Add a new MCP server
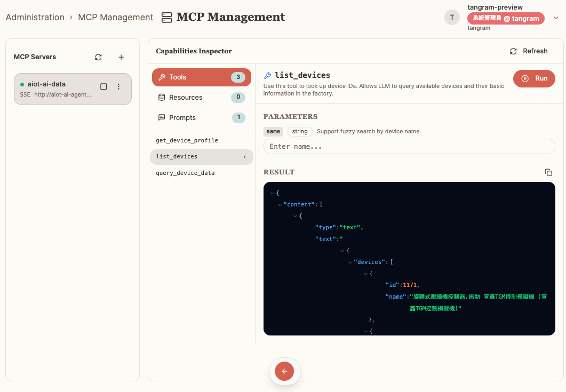This screenshot has width=566, height=392. point(121,57)
